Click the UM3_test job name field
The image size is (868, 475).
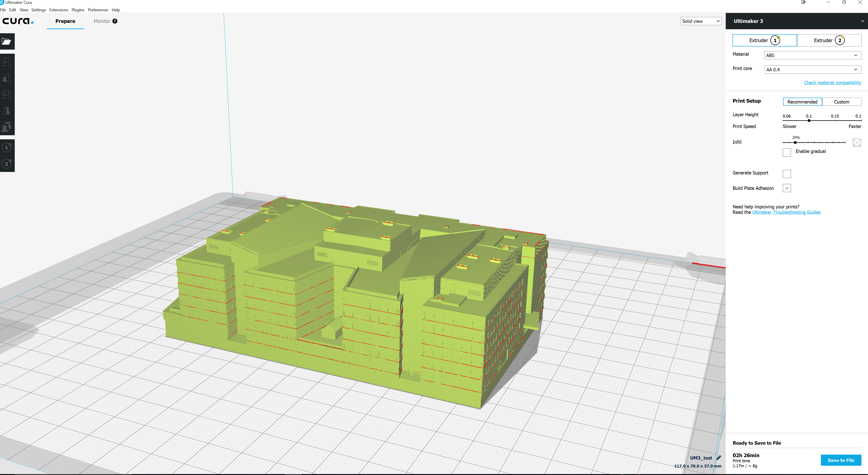point(701,458)
